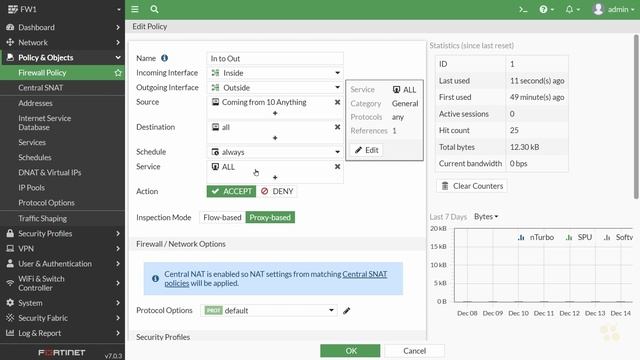Click the page vertical scrollbar
This screenshot has width=640, height=360.
636,116
